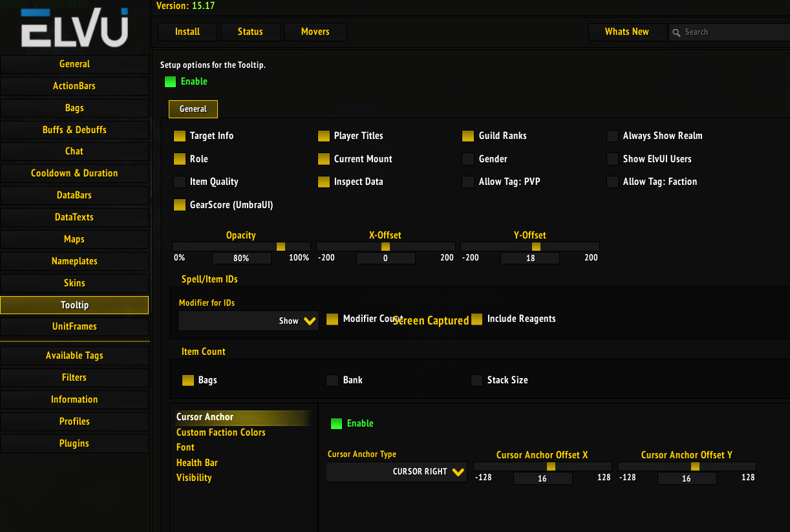Click the Search input field
This screenshot has height=532, width=790.
pyautogui.click(x=729, y=32)
